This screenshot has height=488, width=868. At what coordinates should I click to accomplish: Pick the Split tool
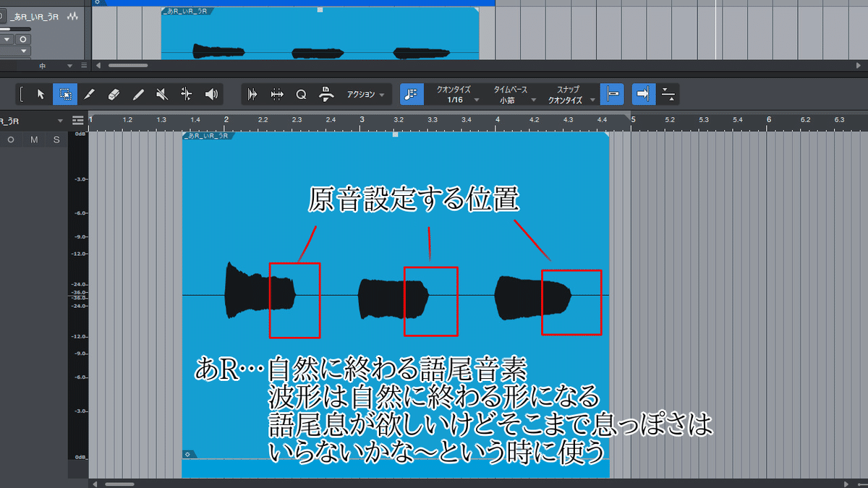point(88,94)
